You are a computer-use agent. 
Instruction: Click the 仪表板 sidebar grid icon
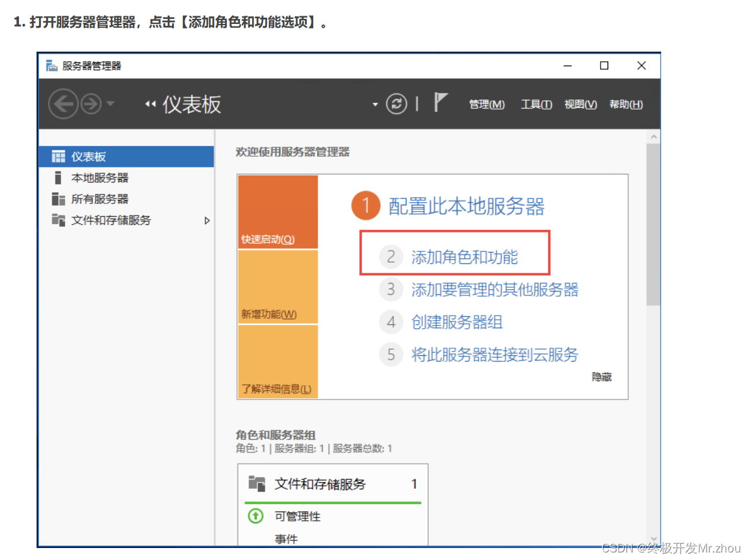coord(59,156)
